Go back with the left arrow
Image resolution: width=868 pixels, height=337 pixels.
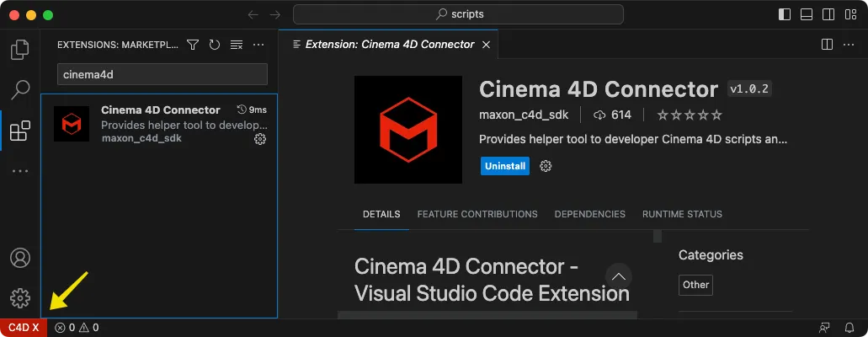pos(253,14)
